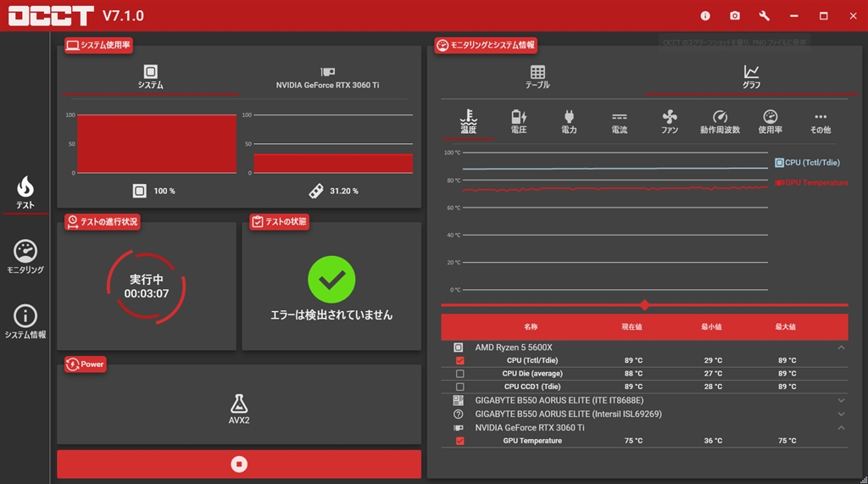
Task: Switch to NVIDIA GeForce RTX 3060 Ti tab
Action: pyautogui.click(x=328, y=77)
